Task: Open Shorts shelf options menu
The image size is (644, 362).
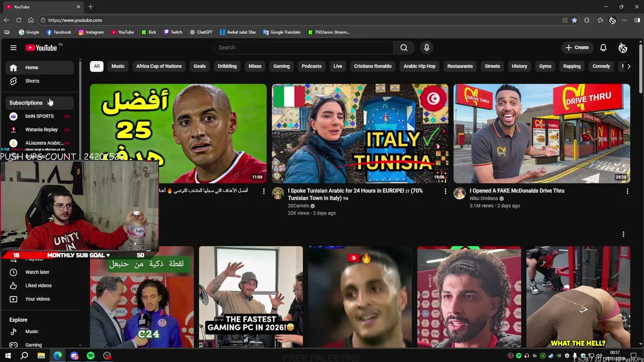Action: [x=623, y=234]
